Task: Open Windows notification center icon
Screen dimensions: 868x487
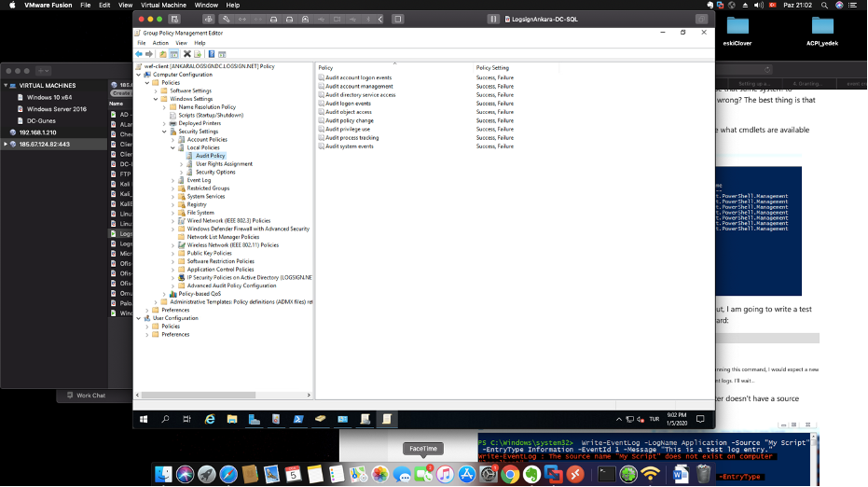Action: (700, 419)
